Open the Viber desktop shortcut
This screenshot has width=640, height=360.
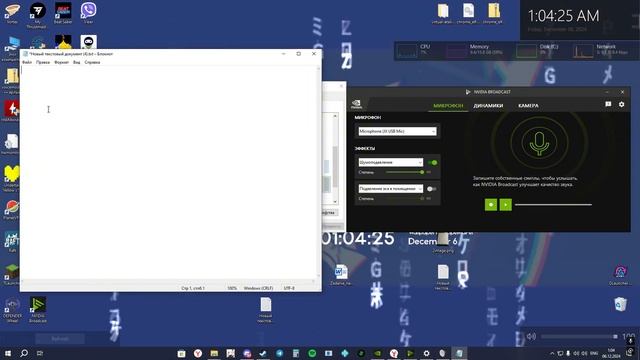pos(88,12)
